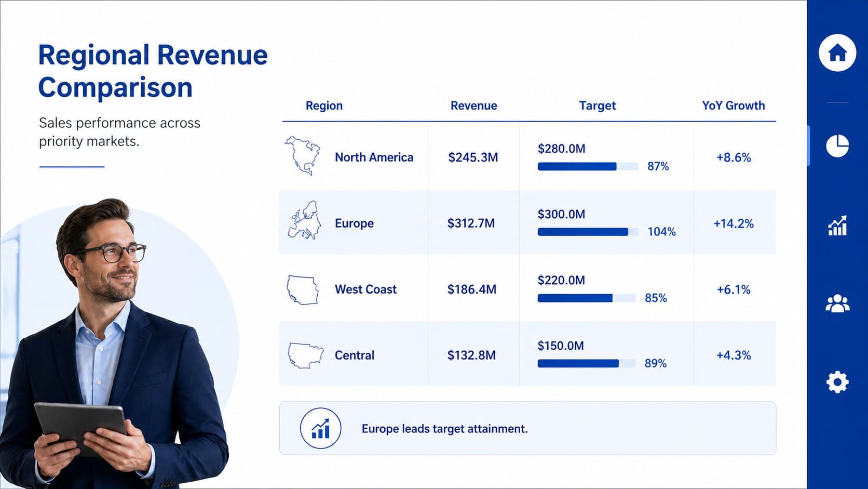Click the 104% attainment percentage
The width and height of the screenshot is (868, 489).
661,232
